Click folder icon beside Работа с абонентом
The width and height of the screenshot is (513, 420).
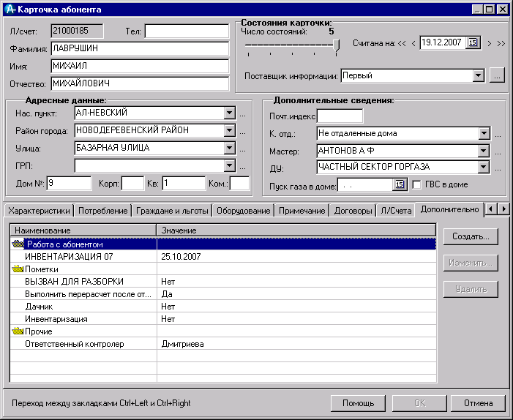coord(18,244)
